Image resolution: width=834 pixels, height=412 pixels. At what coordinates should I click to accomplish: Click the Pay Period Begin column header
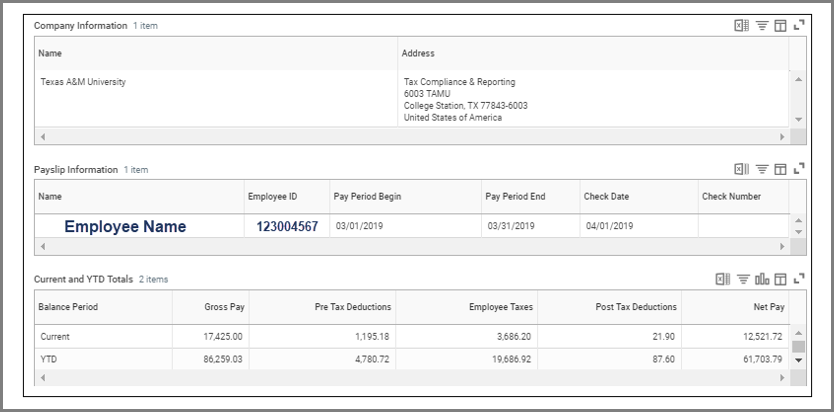[x=367, y=197]
